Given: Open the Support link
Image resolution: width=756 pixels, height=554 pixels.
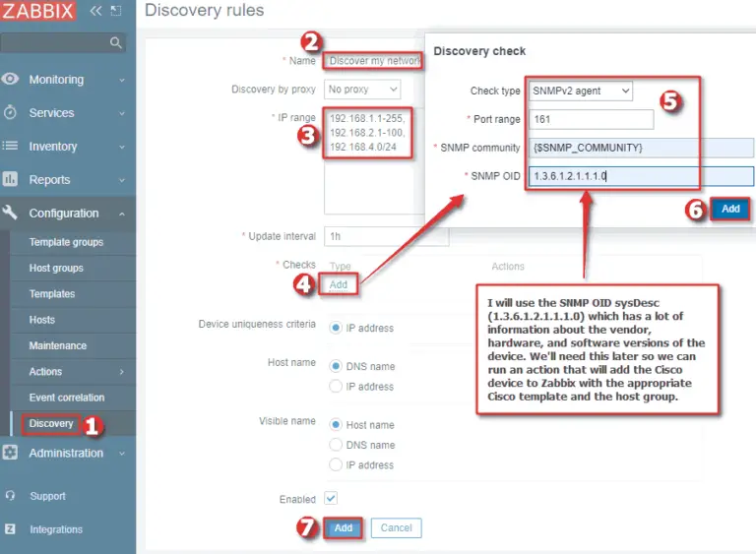Looking at the screenshot, I should click(x=47, y=496).
